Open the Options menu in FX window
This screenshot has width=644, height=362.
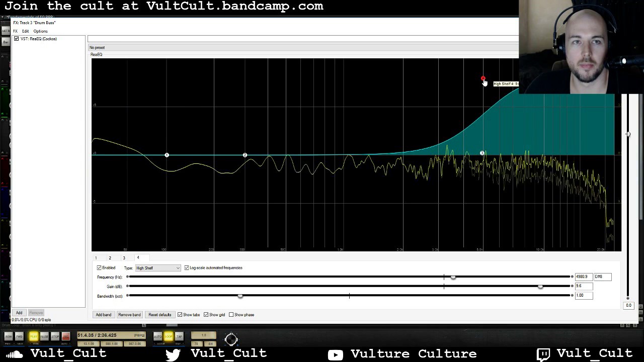point(40,31)
